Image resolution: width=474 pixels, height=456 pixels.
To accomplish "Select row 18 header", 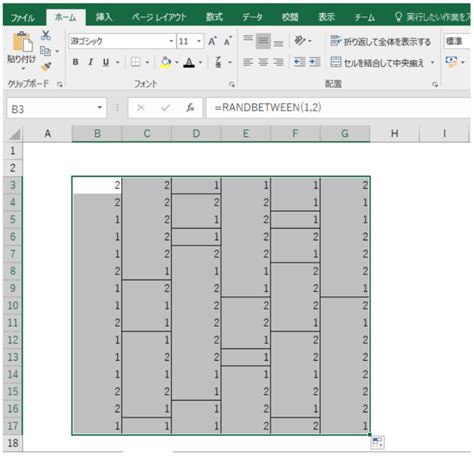I will tap(13, 443).
